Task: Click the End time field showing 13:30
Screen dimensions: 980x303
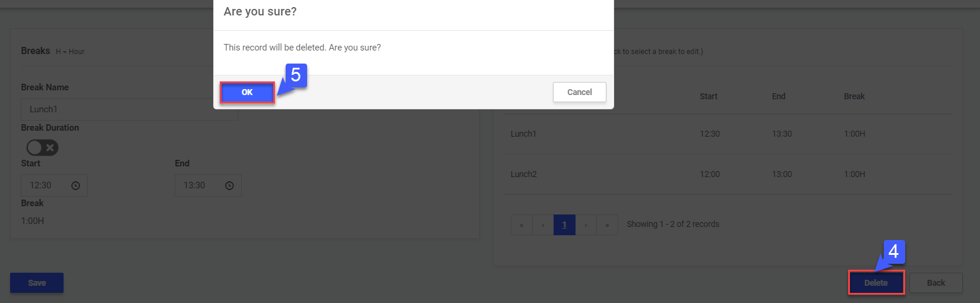Action: [198, 185]
